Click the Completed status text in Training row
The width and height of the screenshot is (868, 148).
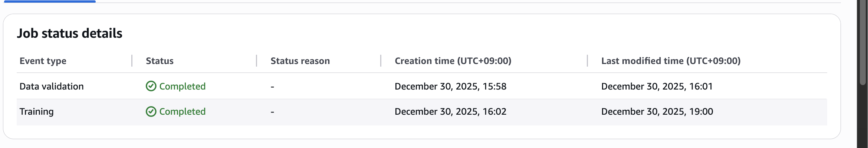click(x=182, y=111)
